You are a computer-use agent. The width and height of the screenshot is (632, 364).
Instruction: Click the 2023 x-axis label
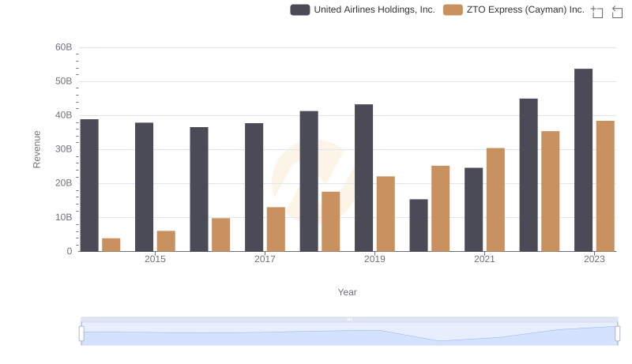pos(595,259)
